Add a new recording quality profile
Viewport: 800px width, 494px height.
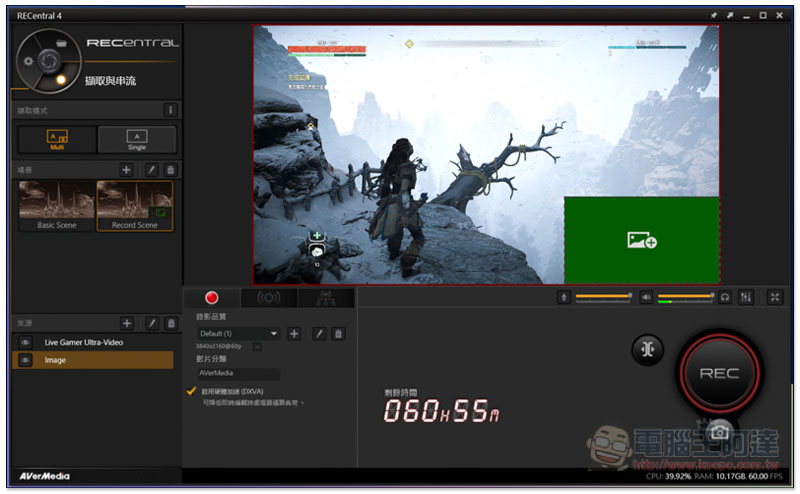click(294, 334)
